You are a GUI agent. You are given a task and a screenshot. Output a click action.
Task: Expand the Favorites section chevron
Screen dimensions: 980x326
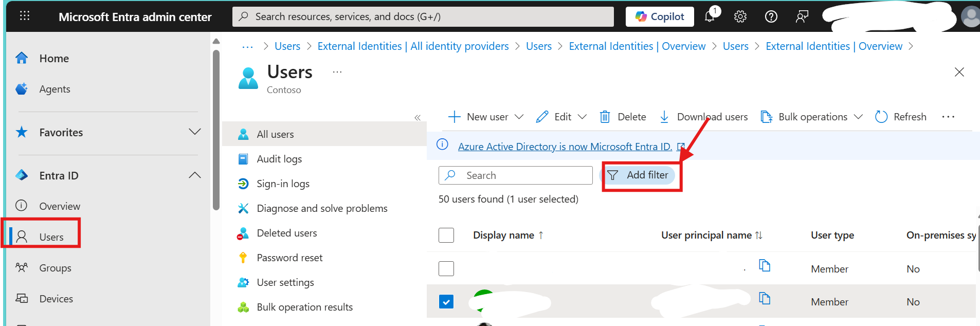(x=194, y=132)
